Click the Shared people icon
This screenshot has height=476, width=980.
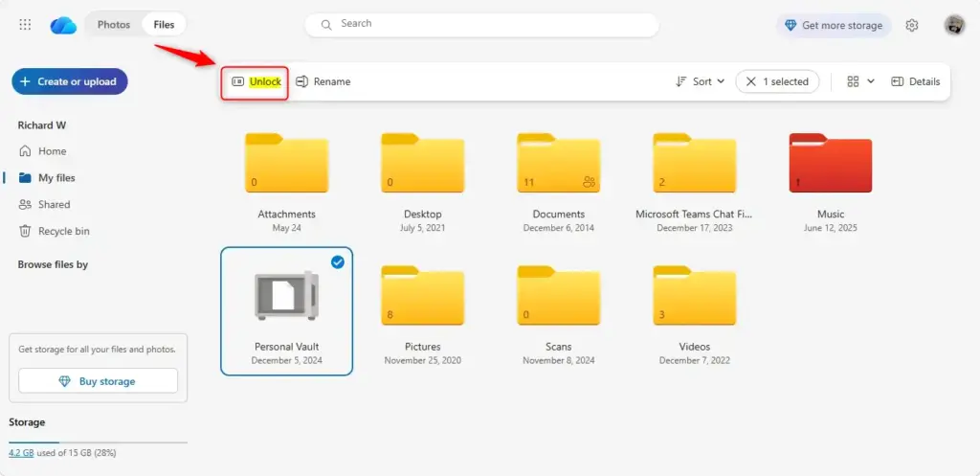[x=25, y=205]
